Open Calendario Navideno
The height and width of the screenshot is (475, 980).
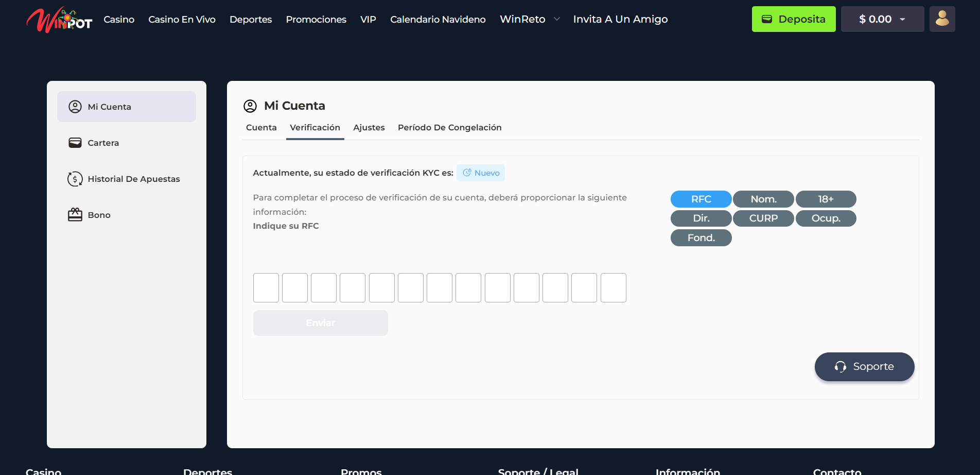pos(438,20)
